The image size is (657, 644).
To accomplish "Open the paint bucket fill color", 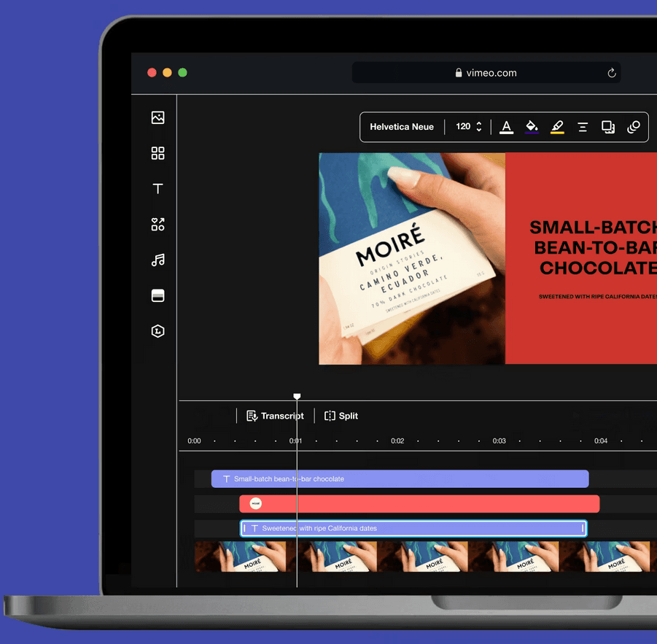I will pos(532,127).
